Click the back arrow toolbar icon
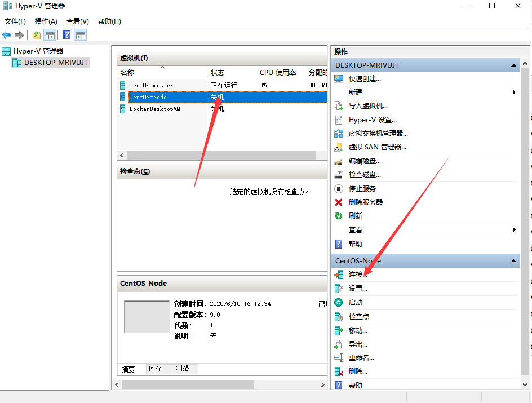Viewport: 532px width, 403px height. coord(6,35)
